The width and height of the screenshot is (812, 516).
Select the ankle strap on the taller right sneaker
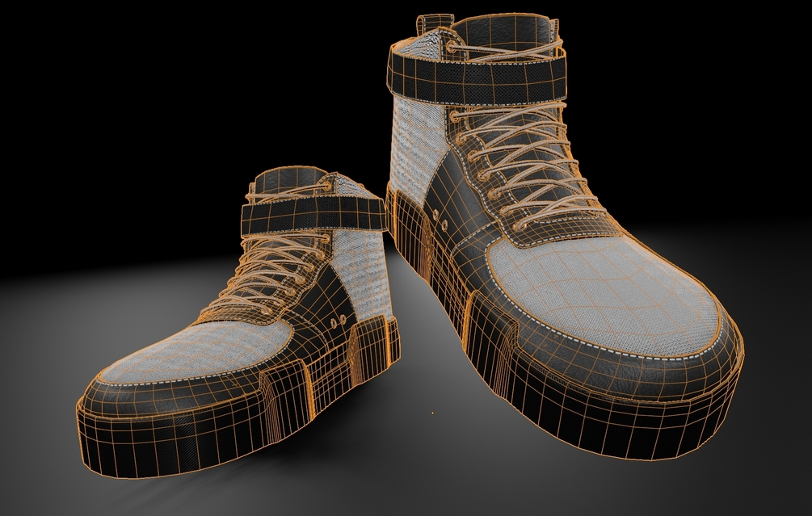click(475, 76)
